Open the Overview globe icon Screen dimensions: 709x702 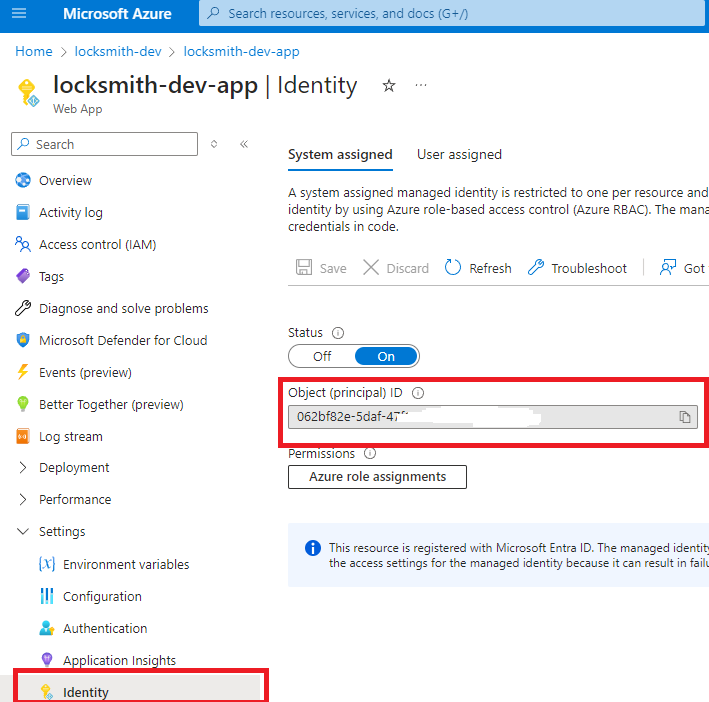click(23, 180)
